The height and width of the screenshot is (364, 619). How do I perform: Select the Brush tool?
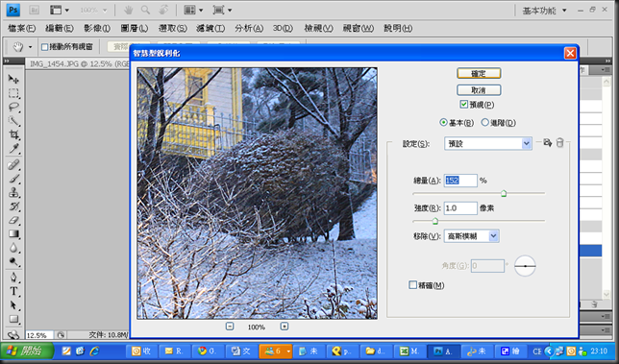coord(13,179)
